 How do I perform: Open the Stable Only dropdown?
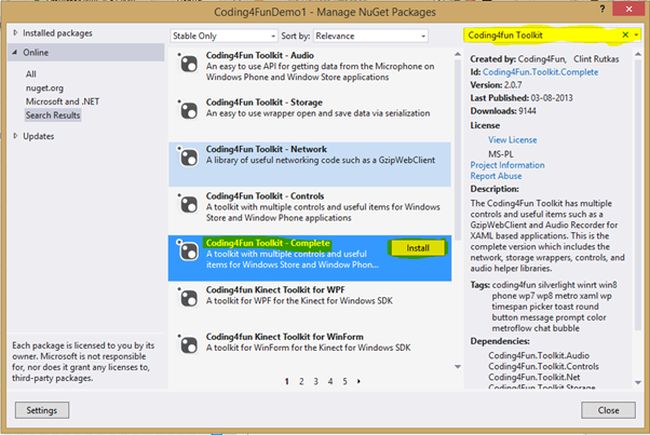tap(224, 36)
